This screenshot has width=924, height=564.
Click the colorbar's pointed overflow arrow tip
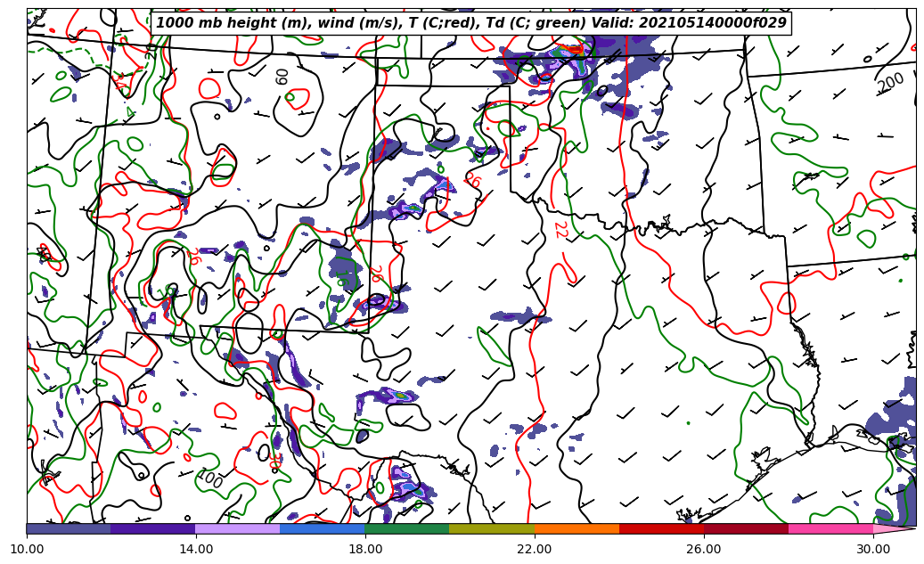pos(895,528)
